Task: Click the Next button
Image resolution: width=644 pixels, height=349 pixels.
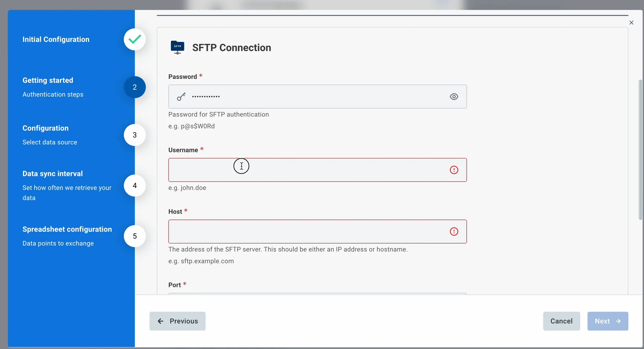Action: click(x=608, y=321)
